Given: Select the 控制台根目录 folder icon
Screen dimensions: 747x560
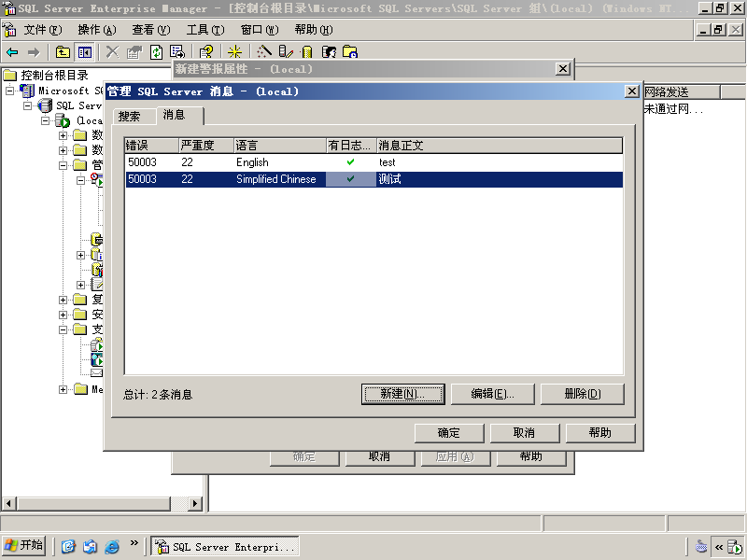Looking at the screenshot, I should [x=10, y=76].
